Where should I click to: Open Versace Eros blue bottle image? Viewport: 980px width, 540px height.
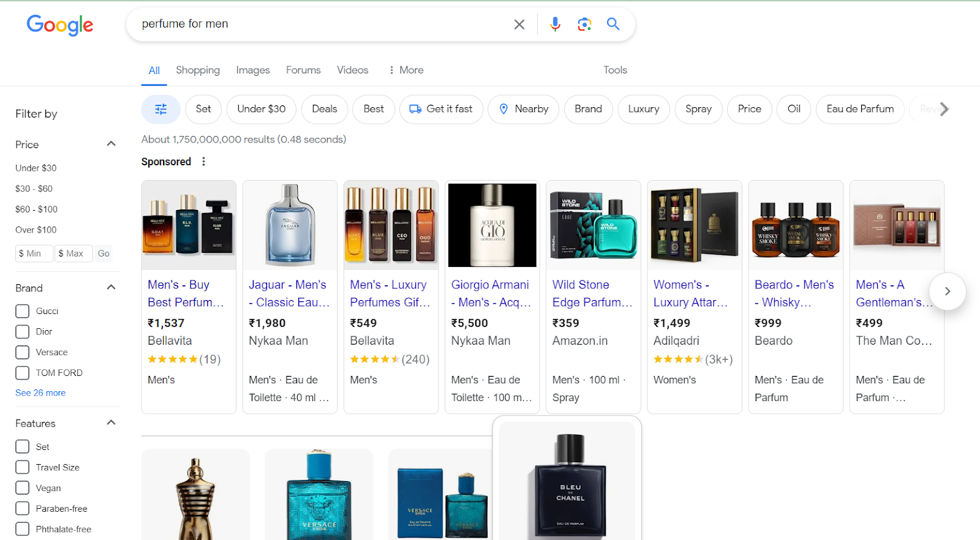[319, 495]
